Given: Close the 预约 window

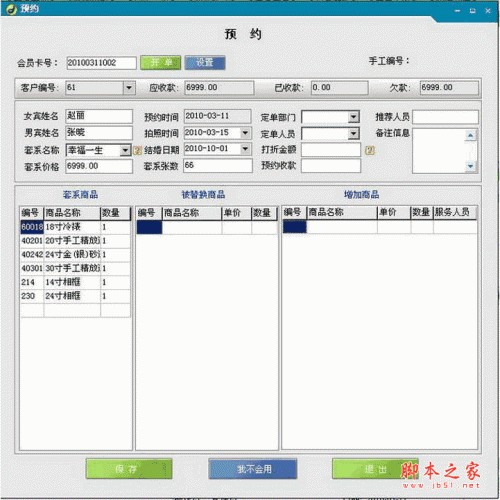Looking at the screenshot, I should (x=488, y=11).
